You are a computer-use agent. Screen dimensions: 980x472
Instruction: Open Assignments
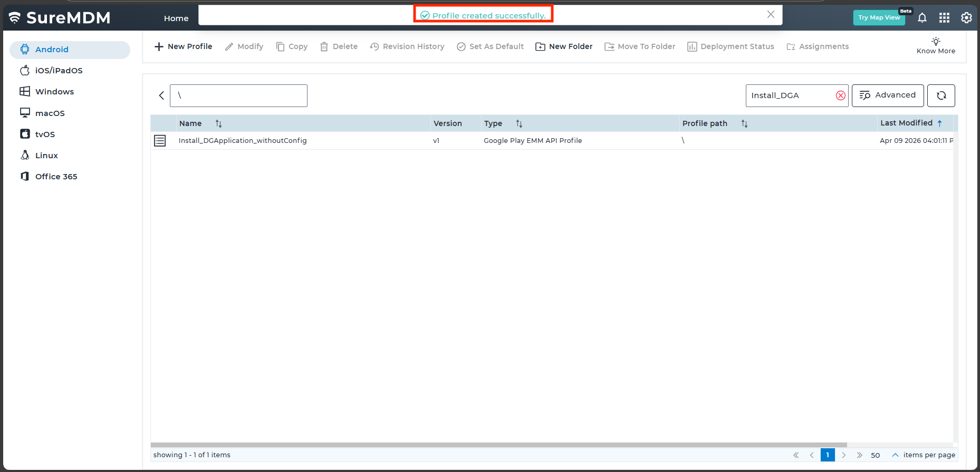(818, 46)
